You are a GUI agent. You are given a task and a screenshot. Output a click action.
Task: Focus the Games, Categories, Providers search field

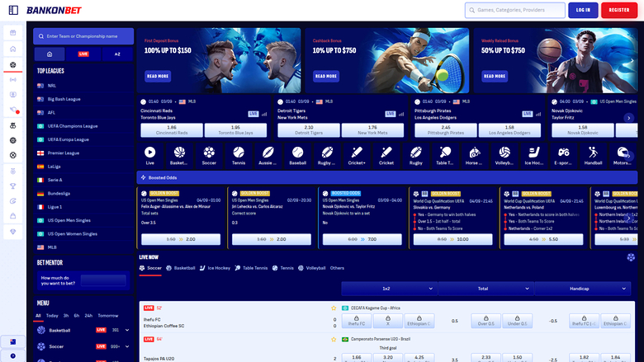pyautogui.click(x=515, y=10)
